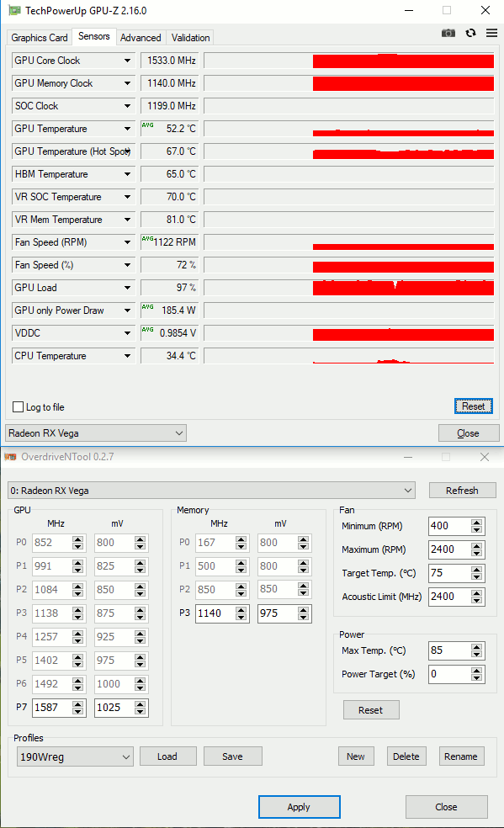Open the GPU Temperature sensor dropdown
The height and width of the screenshot is (828, 504).
tap(127, 129)
